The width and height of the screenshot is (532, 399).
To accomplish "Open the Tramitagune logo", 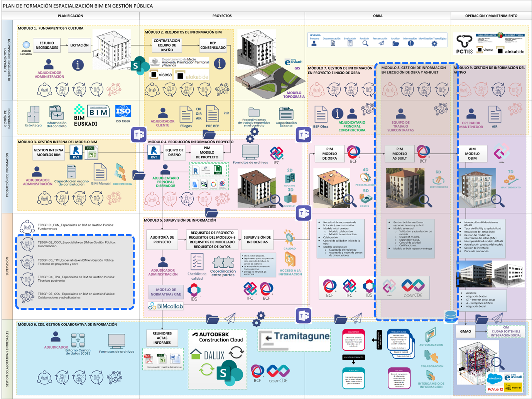I will coord(294,340).
